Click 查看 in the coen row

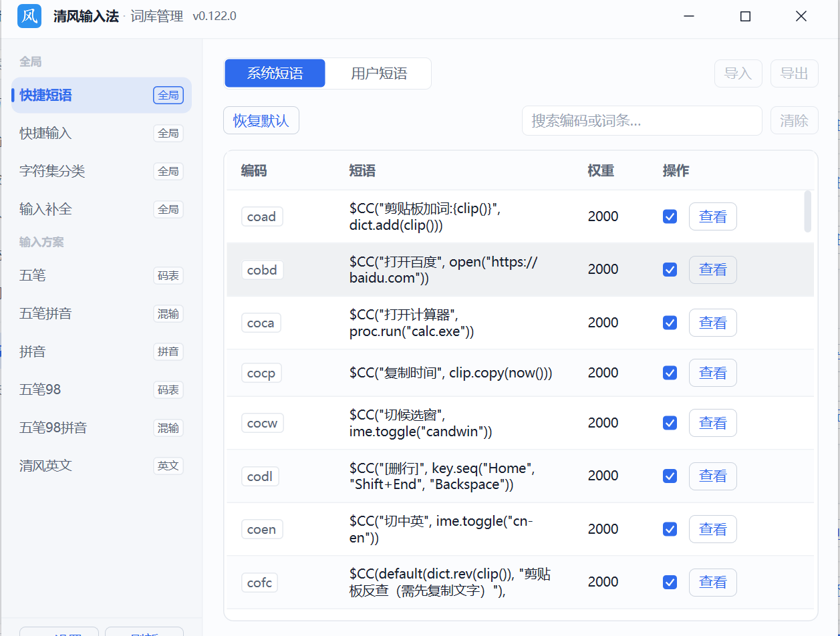(713, 529)
